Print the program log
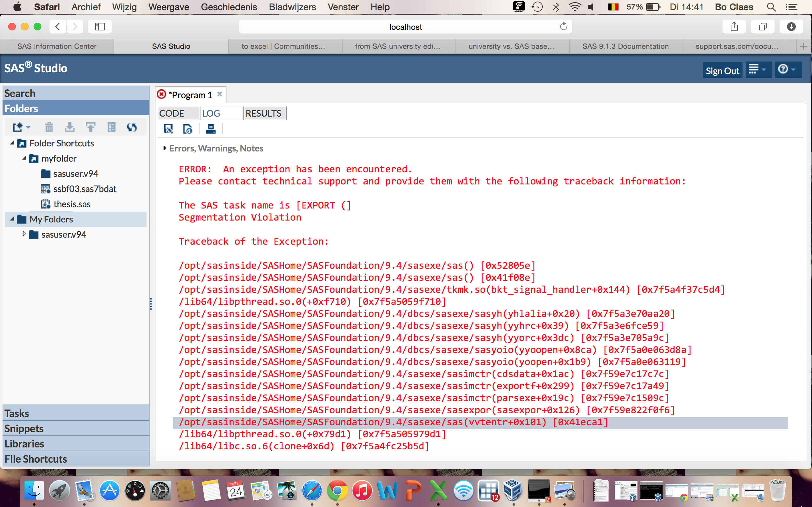The width and height of the screenshot is (812, 507). (211, 129)
